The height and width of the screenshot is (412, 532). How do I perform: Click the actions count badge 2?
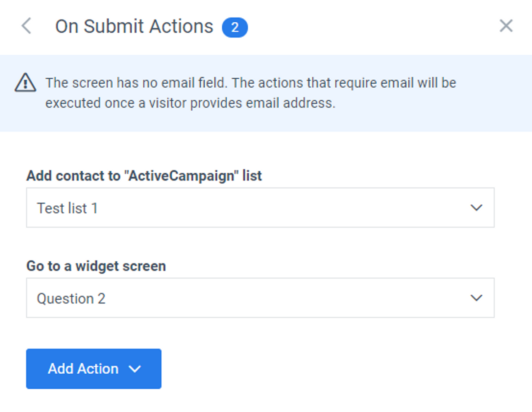(235, 27)
